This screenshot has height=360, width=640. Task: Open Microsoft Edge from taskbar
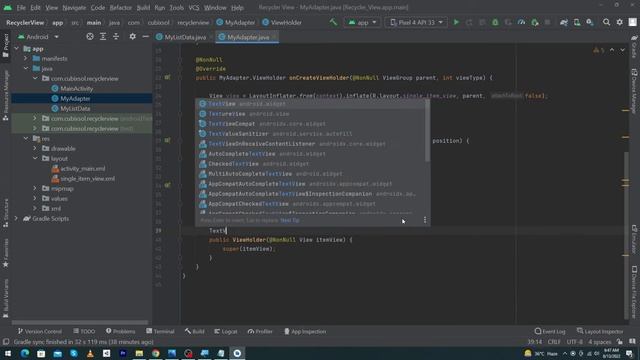[25, 353]
